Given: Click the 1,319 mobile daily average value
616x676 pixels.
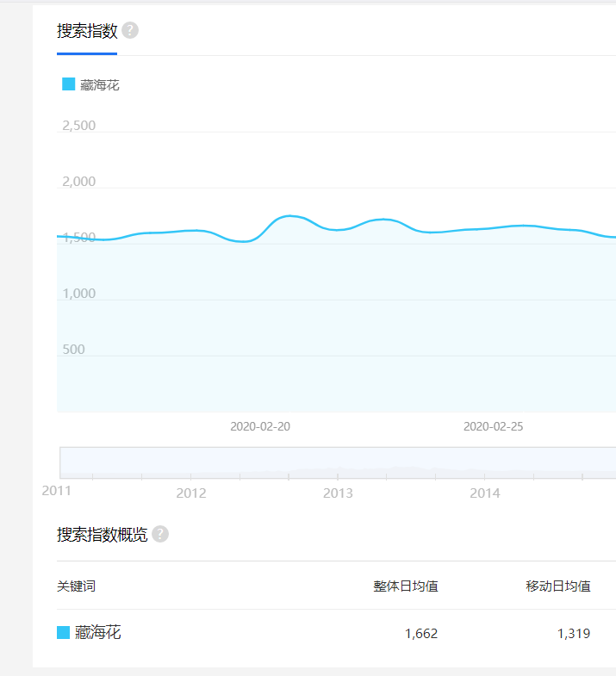Looking at the screenshot, I should click(574, 634).
